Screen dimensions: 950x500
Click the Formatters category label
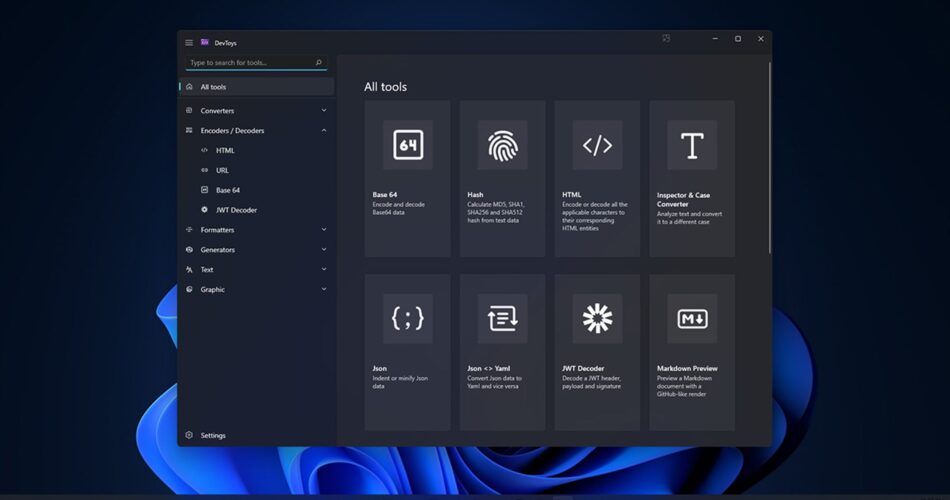(217, 230)
